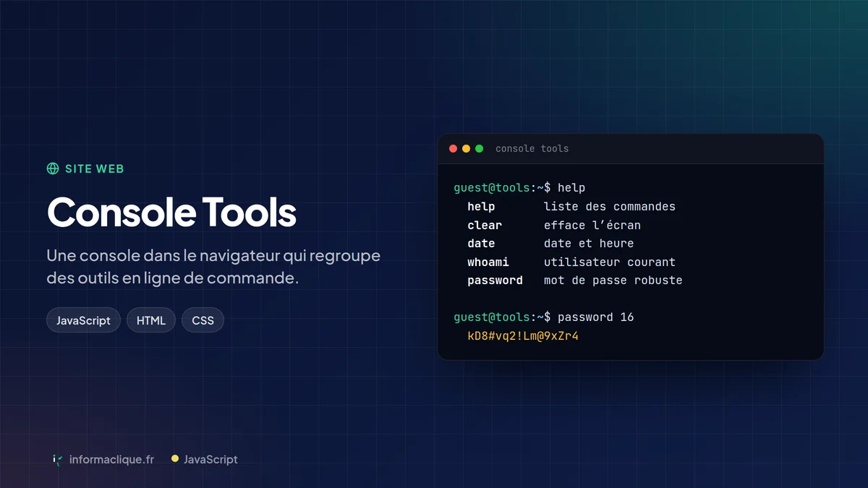The height and width of the screenshot is (488, 868).
Task: Click the help command row in list
Action: [x=571, y=207]
